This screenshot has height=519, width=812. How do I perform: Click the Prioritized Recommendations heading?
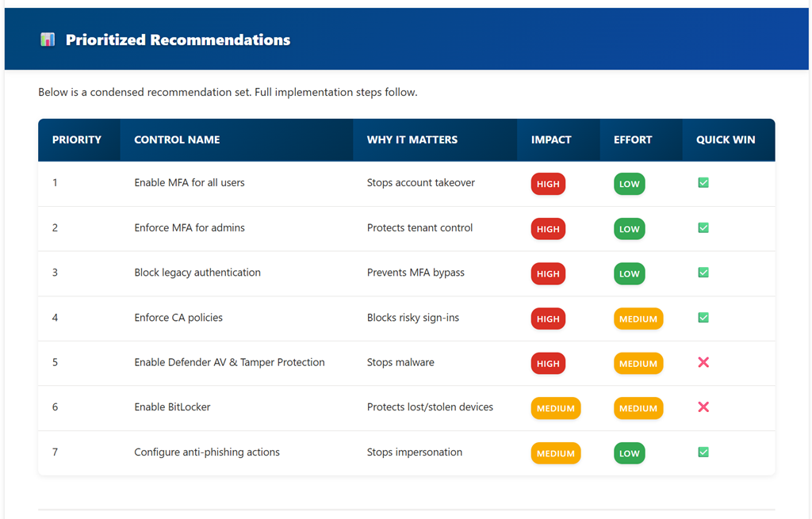(x=178, y=40)
